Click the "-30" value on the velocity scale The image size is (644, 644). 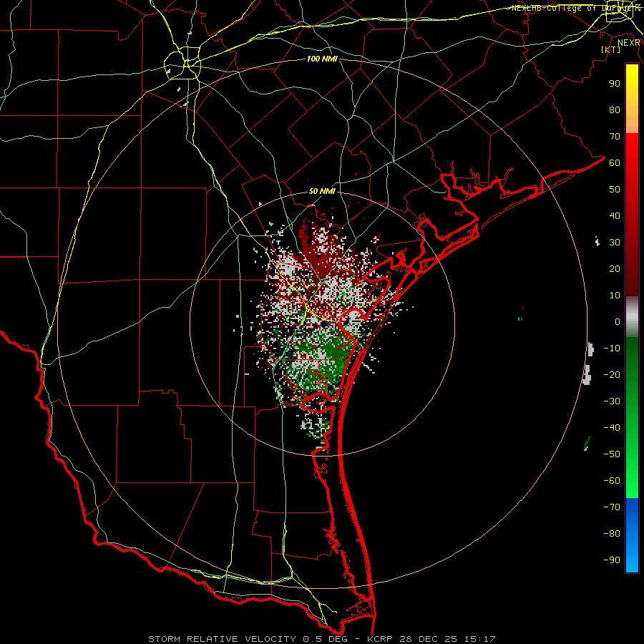612,401
